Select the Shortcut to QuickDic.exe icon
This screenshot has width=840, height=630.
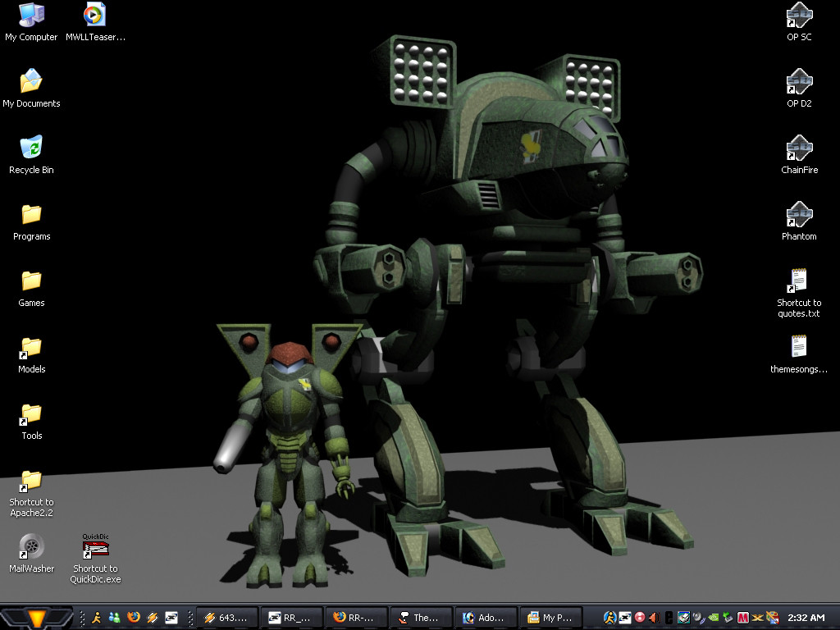pyautogui.click(x=95, y=559)
